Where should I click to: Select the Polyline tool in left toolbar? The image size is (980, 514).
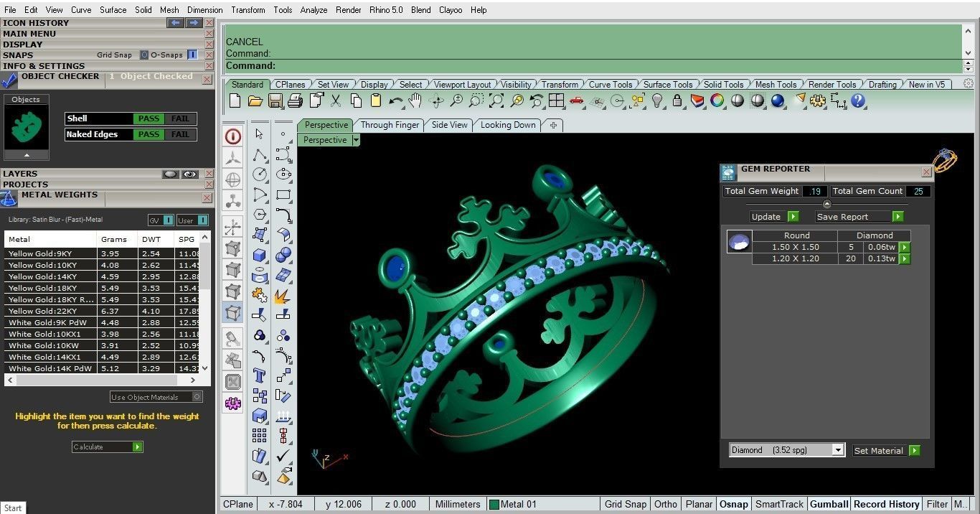pos(259,154)
